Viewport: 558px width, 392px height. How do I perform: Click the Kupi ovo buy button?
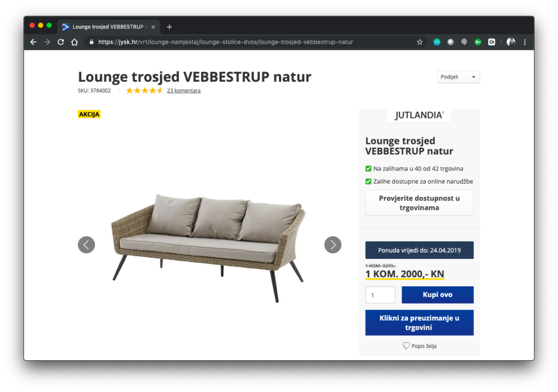(438, 295)
